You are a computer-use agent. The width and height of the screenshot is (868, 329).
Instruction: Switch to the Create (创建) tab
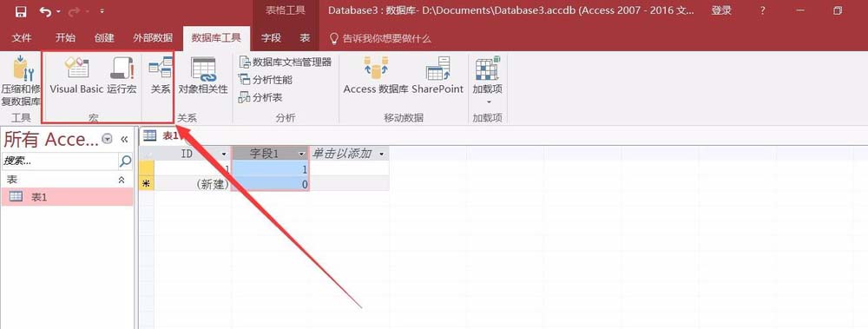[x=104, y=38]
